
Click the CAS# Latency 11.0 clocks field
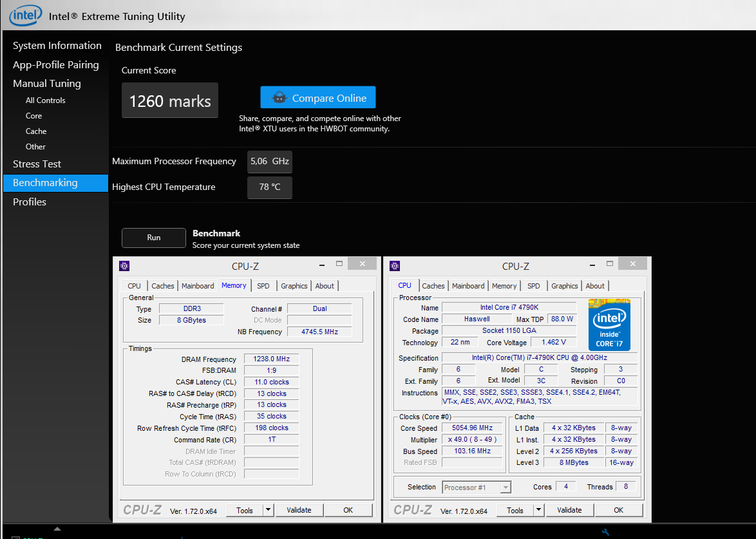point(272,382)
